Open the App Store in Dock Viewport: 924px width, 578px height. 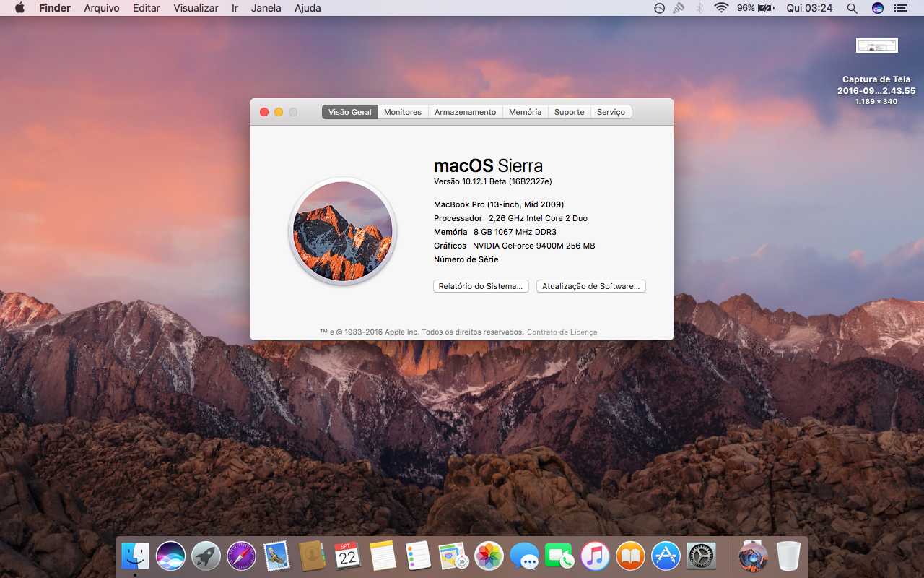pos(666,556)
